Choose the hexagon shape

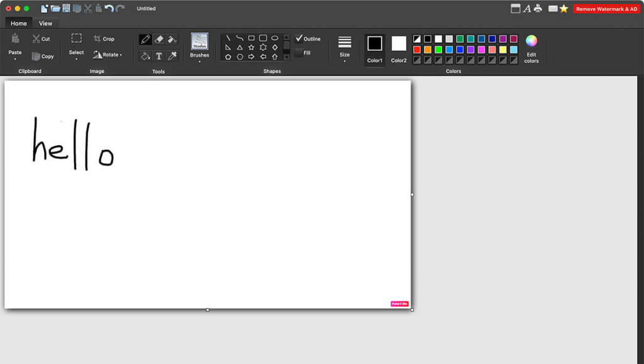point(240,57)
